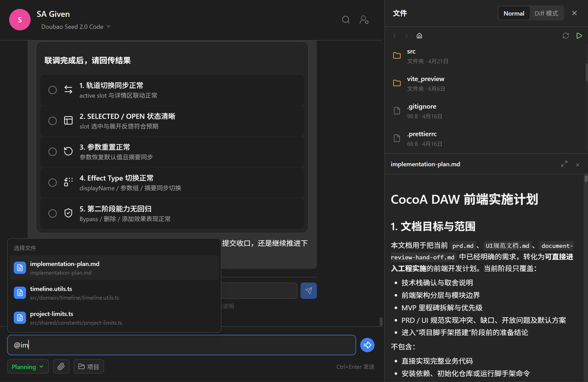Choose implementation-plan.md in file picker
This screenshot has width=588, height=382.
(114, 268)
